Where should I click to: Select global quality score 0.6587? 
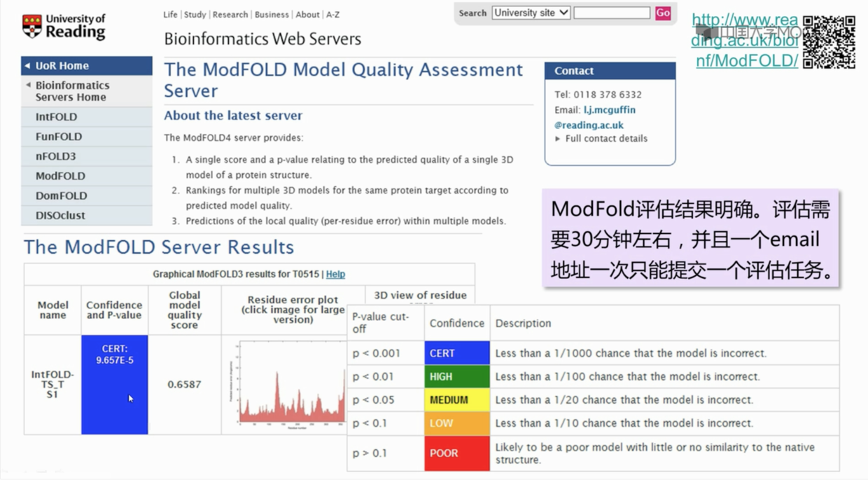coord(184,385)
